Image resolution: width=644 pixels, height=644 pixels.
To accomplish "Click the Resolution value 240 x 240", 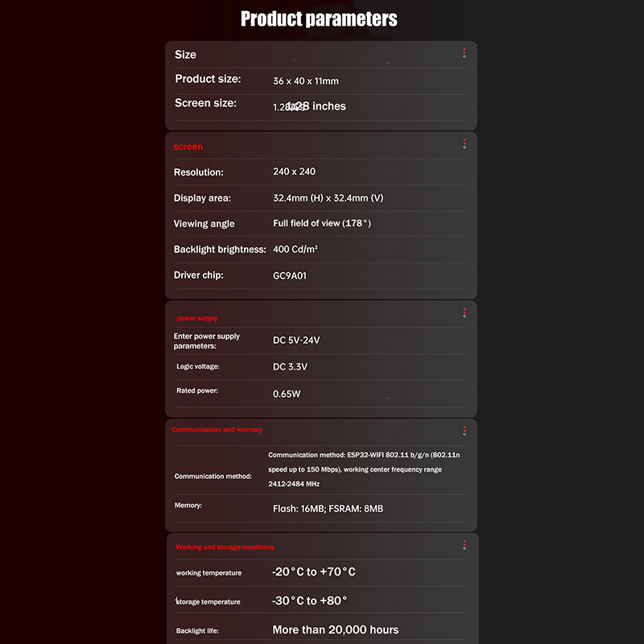I will click(x=294, y=171).
